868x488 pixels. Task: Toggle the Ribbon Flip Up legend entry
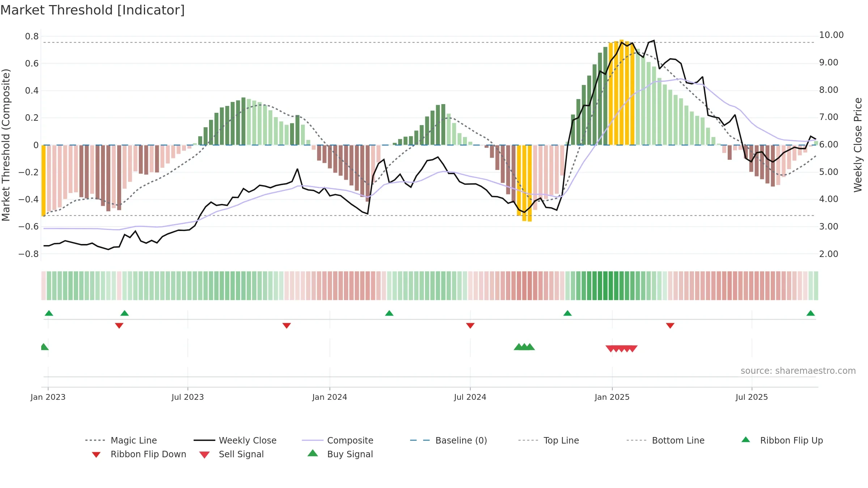point(782,440)
